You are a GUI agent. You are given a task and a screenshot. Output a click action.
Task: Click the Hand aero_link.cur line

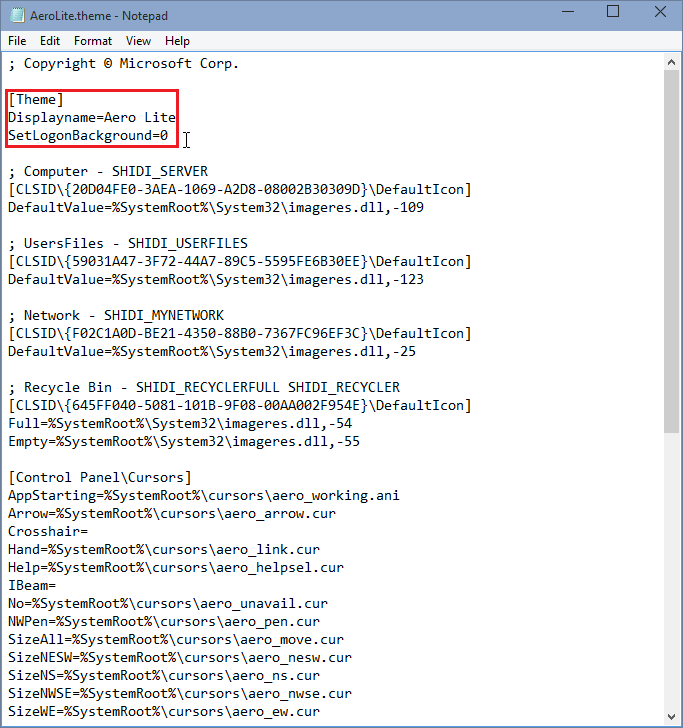click(x=164, y=549)
